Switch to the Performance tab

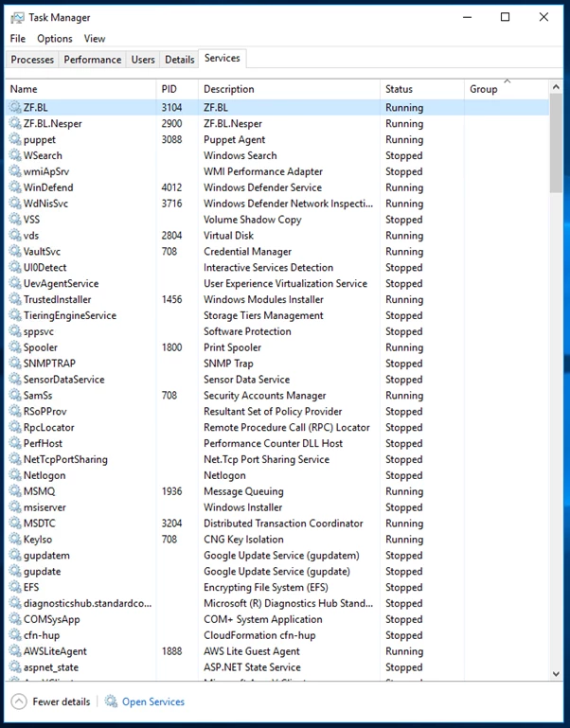(x=93, y=60)
